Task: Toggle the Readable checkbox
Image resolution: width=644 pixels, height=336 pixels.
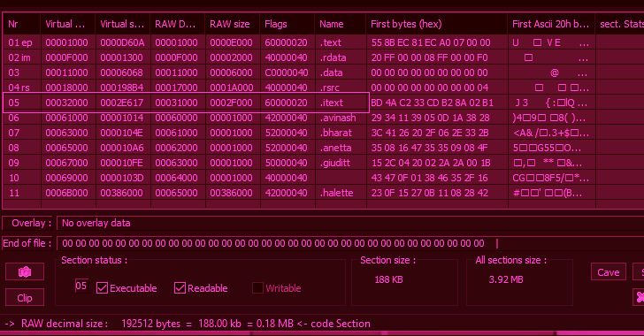Action: [x=180, y=288]
